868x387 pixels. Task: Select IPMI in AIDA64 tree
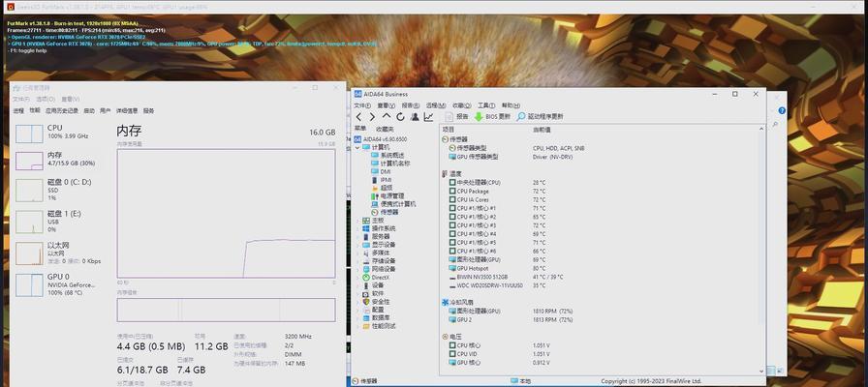pos(382,180)
